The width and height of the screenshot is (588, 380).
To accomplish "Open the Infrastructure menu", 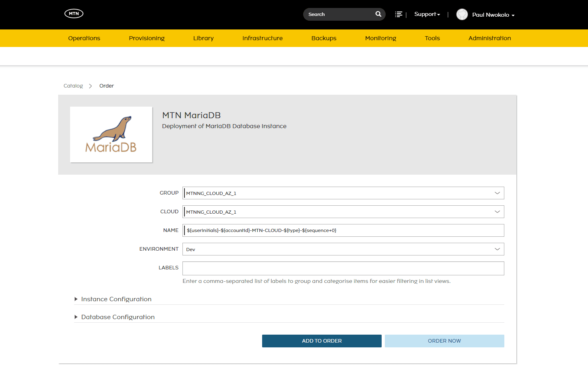I will (x=263, y=38).
